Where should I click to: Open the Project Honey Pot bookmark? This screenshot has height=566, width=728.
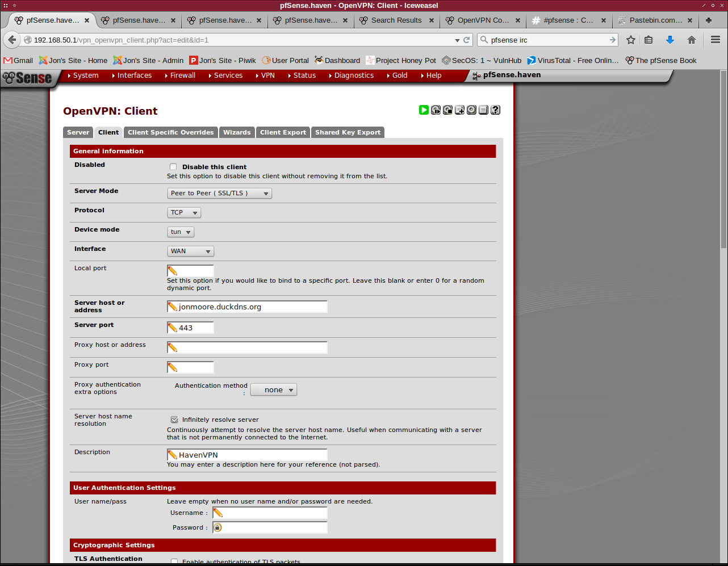(401, 60)
